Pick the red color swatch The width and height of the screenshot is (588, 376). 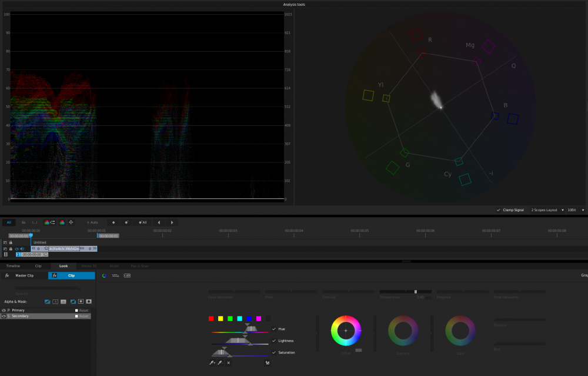tap(211, 318)
